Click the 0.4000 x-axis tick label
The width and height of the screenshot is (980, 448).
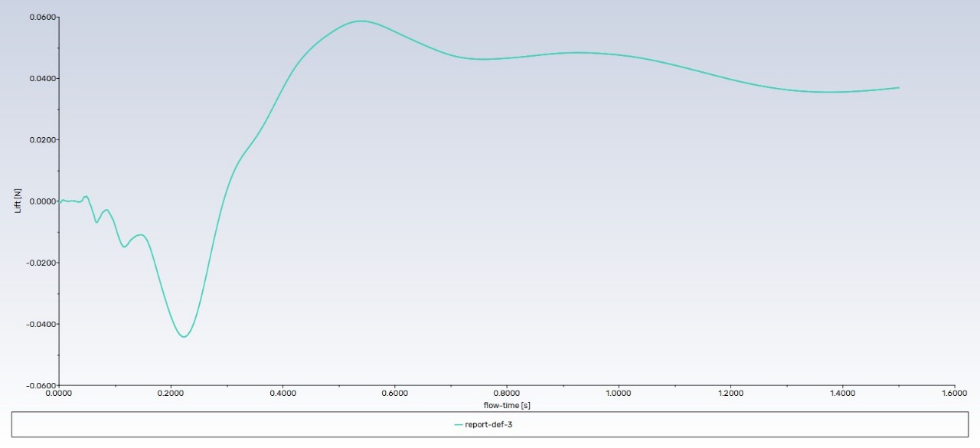283,394
